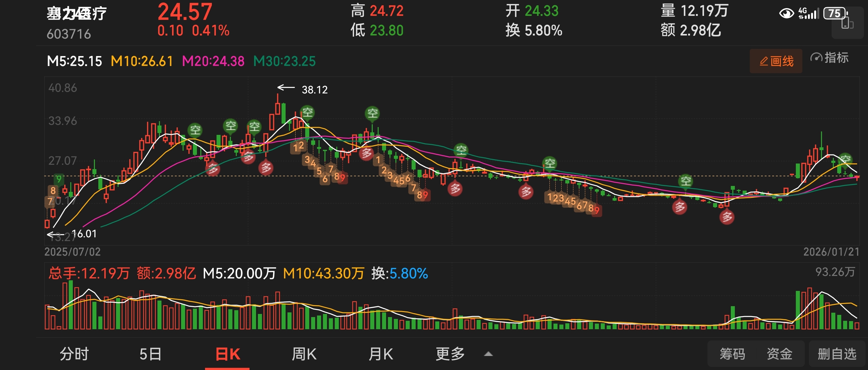Click the 删自选 button
This screenshot has height=370, width=868.
pyautogui.click(x=837, y=354)
